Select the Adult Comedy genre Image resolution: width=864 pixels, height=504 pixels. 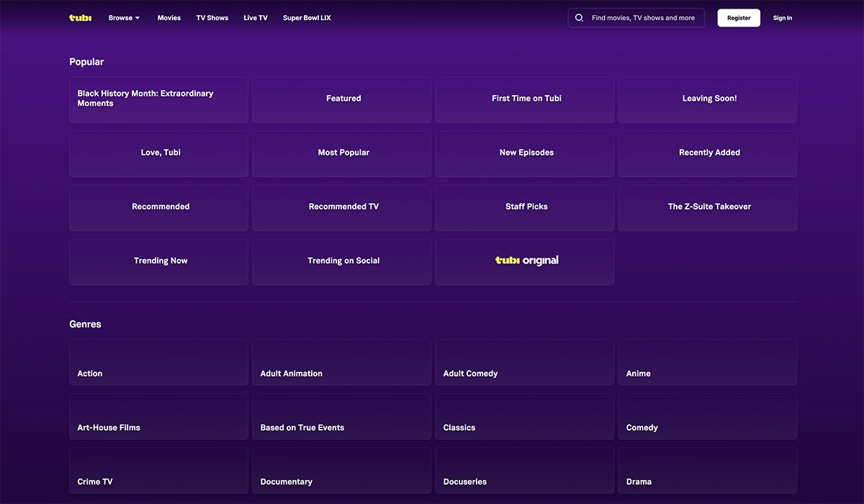click(525, 362)
